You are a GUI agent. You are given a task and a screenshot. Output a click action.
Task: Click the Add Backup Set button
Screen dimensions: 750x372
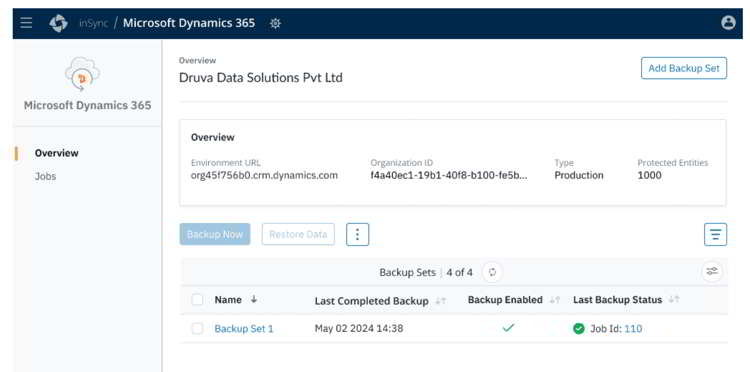[x=684, y=68]
